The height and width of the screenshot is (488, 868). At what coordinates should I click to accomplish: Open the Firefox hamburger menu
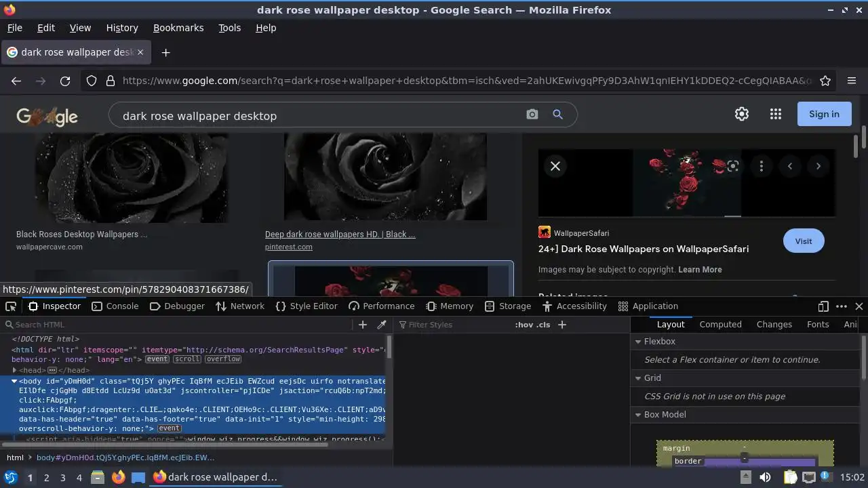pos(852,81)
